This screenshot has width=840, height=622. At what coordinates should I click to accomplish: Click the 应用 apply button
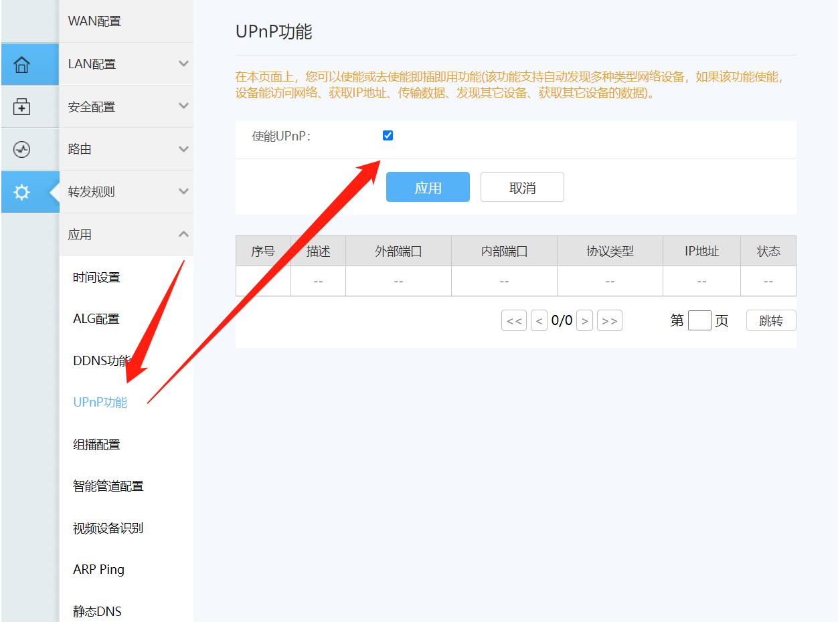428,187
